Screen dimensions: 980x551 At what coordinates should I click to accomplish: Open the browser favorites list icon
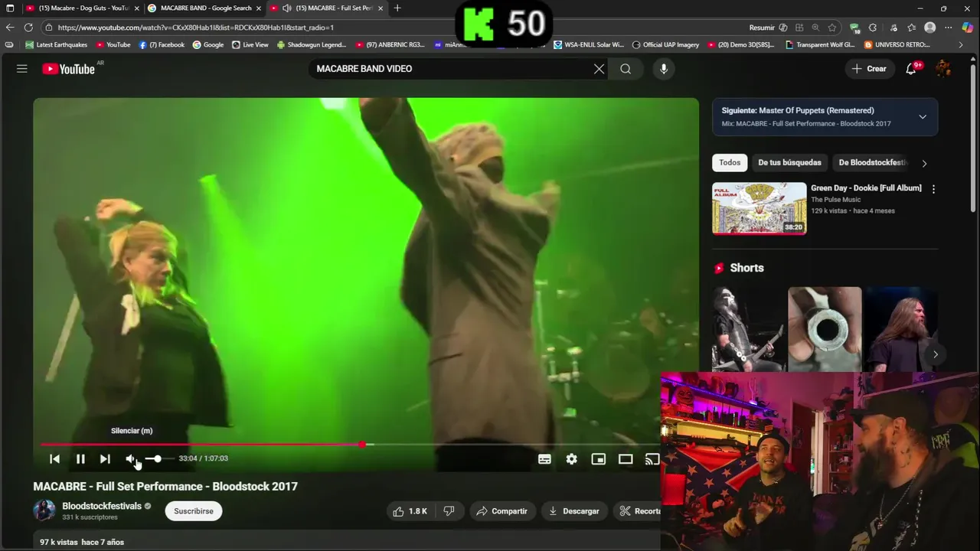click(910, 28)
